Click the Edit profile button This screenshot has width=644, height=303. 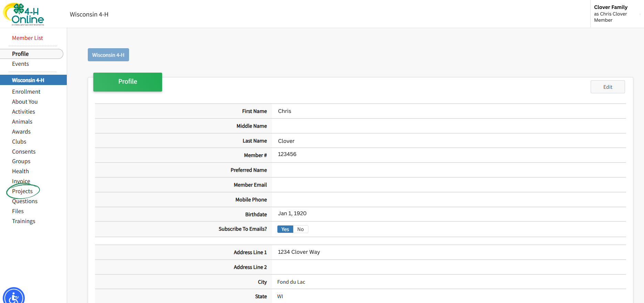608,87
